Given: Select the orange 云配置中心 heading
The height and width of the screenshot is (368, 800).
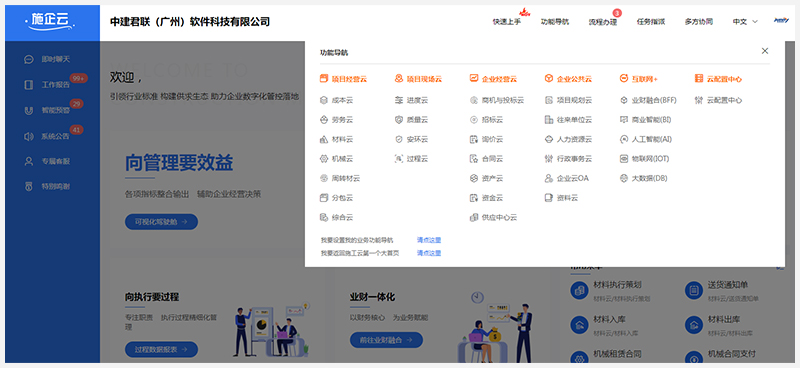Looking at the screenshot, I should (x=718, y=79).
